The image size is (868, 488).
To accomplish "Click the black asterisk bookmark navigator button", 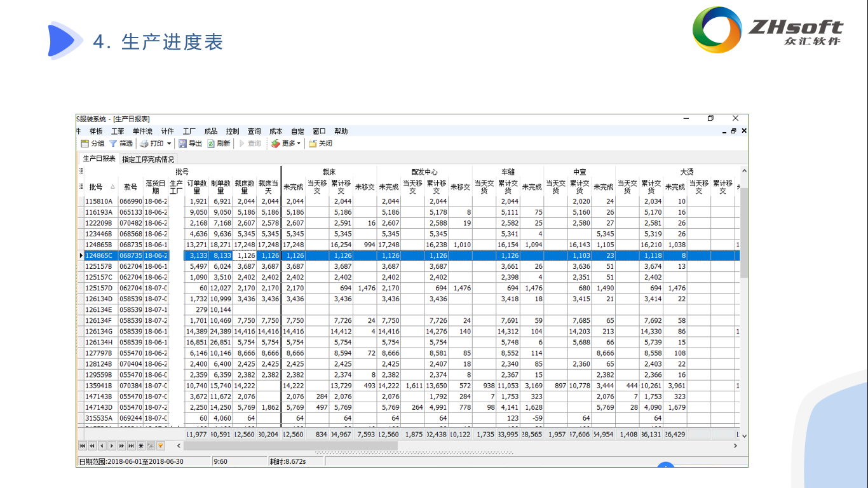I will coord(140,446).
